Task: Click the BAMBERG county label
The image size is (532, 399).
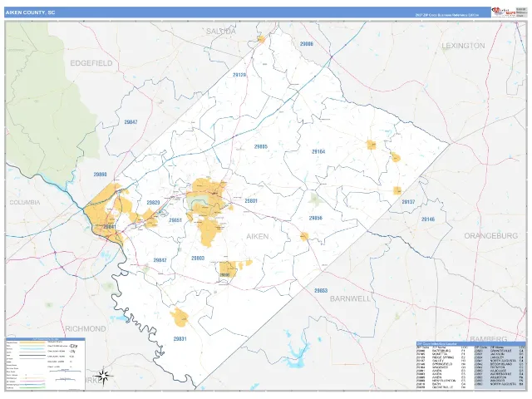Action: 489,338
